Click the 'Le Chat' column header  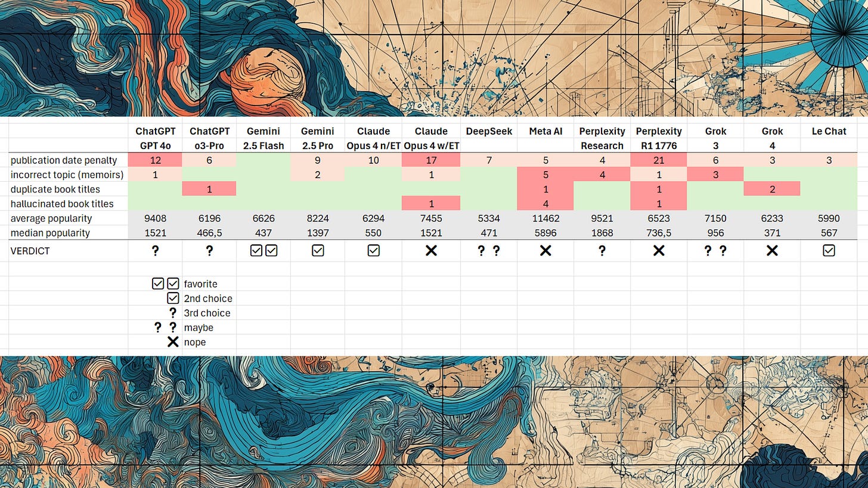[829, 131]
